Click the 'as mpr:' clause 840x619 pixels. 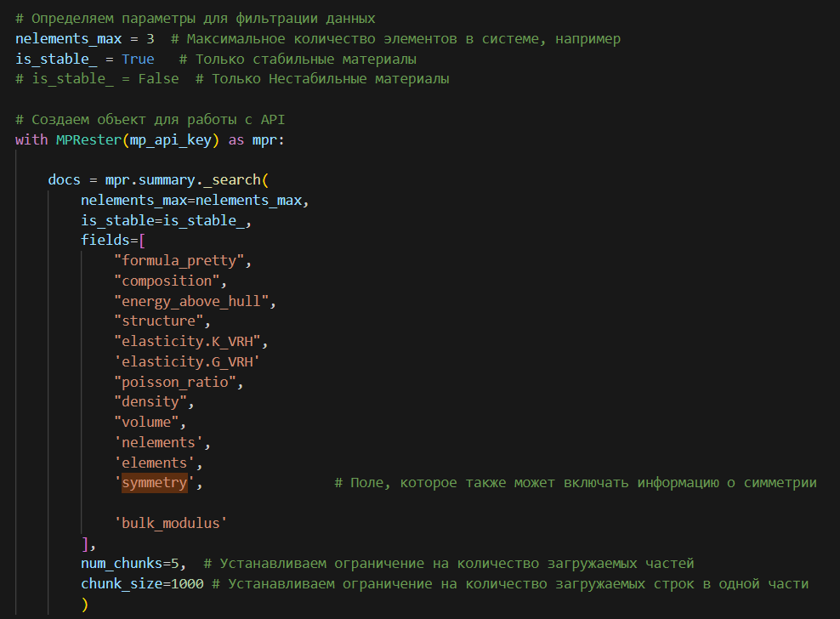click(257, 140)
